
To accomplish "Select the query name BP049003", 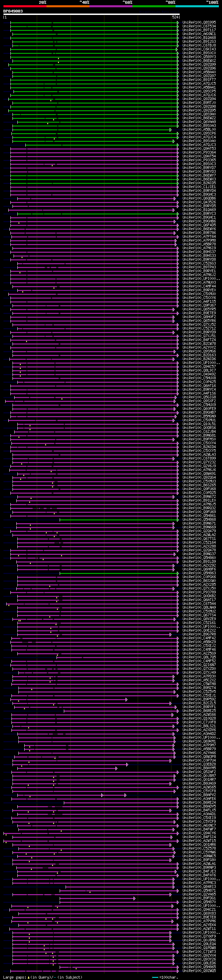I will click(13, 11).
